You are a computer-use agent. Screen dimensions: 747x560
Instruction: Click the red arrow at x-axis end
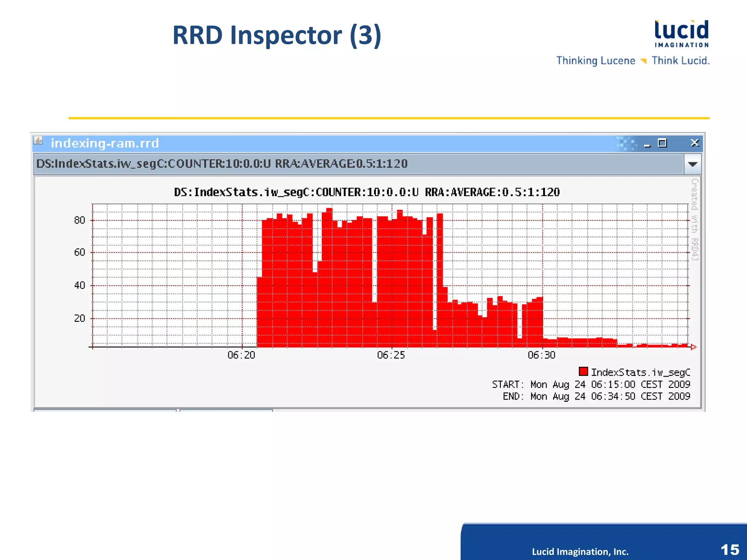click(694, 347)
